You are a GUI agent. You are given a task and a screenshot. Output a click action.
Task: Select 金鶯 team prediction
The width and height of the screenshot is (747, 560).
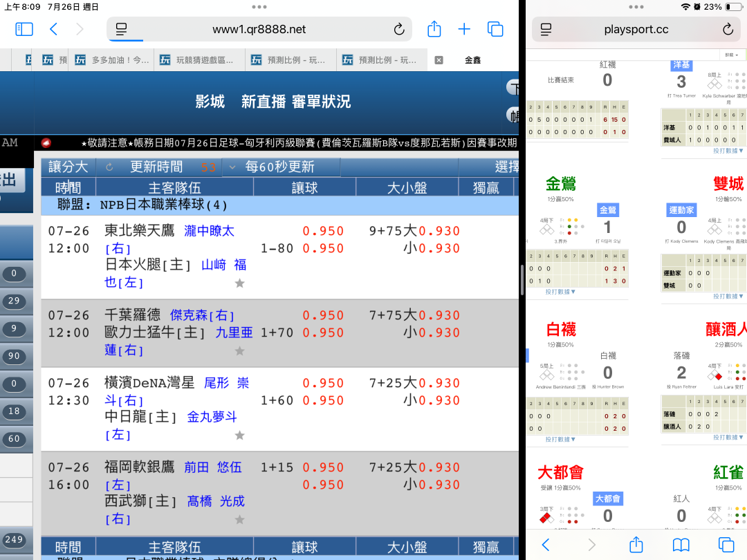tap(560, 183)
